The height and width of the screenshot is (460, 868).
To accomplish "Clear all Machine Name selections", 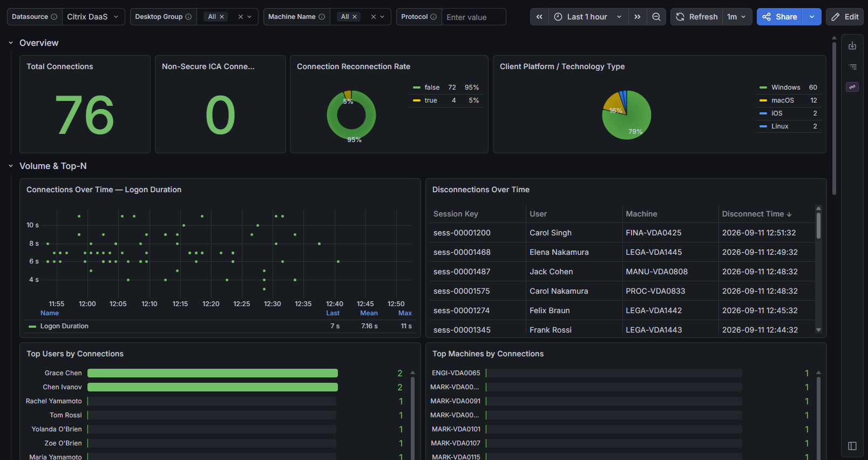I will pos(374,17).
